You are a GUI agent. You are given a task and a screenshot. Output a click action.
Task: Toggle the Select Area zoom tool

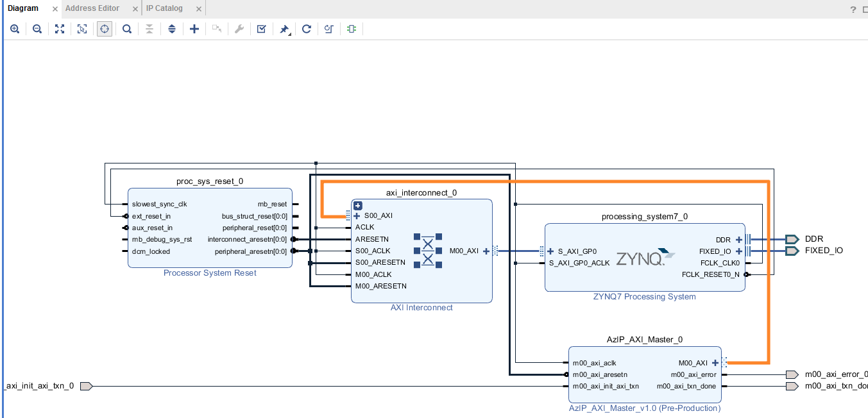pos(82,29)
